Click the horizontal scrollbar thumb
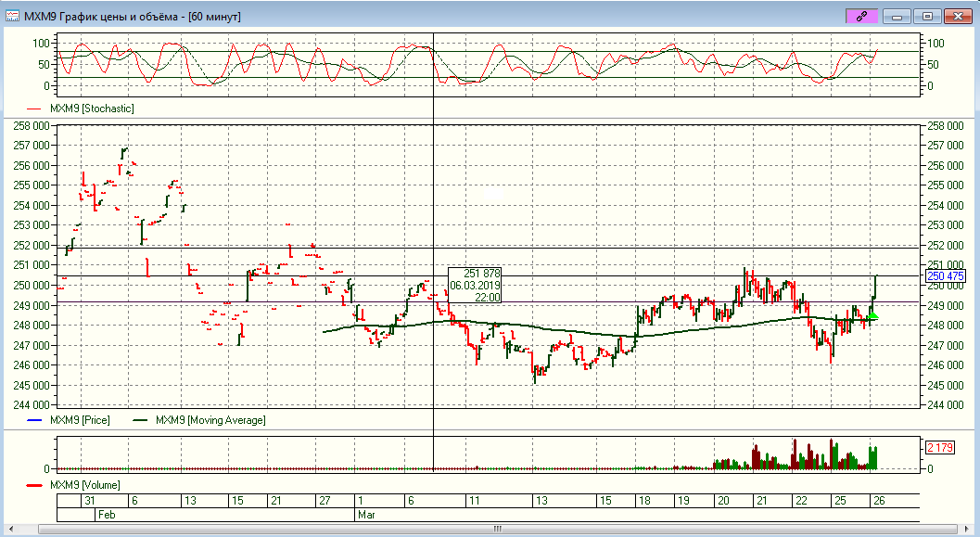 point(497,529)
